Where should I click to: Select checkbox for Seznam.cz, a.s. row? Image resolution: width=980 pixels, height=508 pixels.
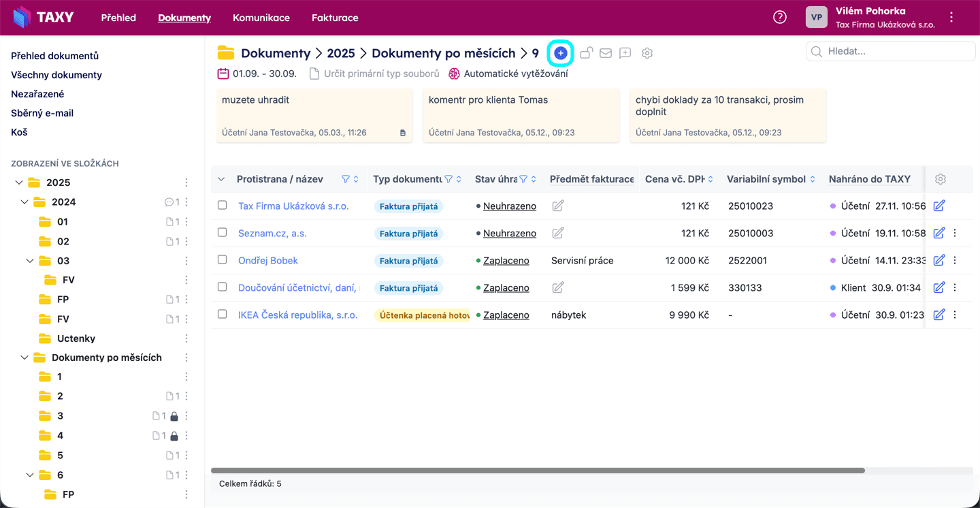(222, 232)
